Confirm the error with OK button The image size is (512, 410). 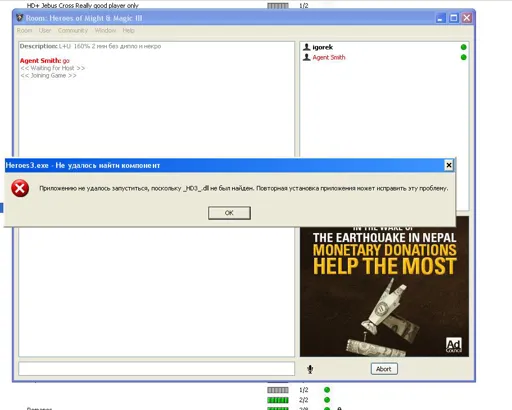click(229, 213)
